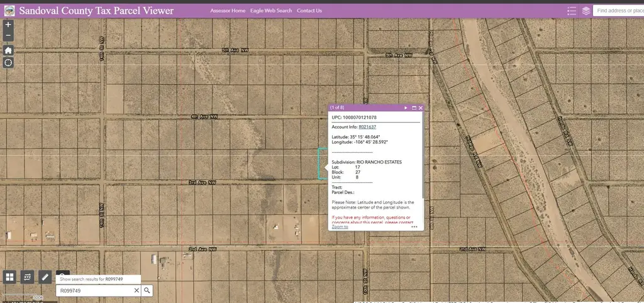The width and height of the screenshot is (644, 303).
Task: Click Zoom to link in popup
Action: [x=340, y=227]
